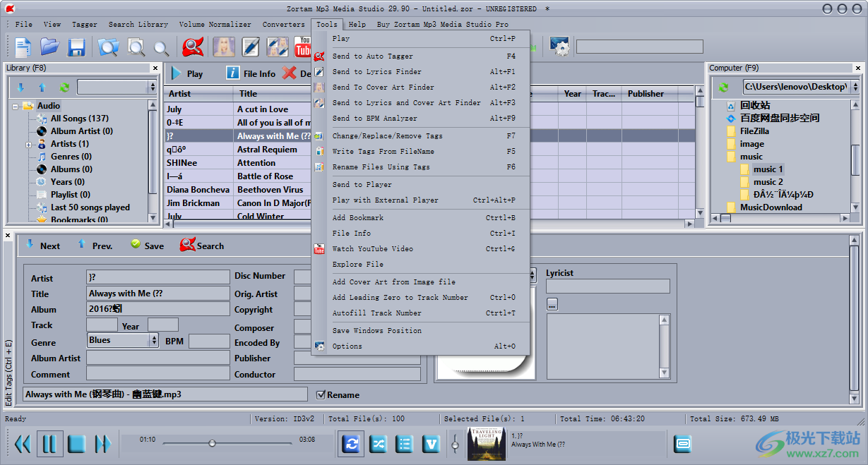
Task: Select the FileZilla folder in Computer panel
Action: [754, 131]
